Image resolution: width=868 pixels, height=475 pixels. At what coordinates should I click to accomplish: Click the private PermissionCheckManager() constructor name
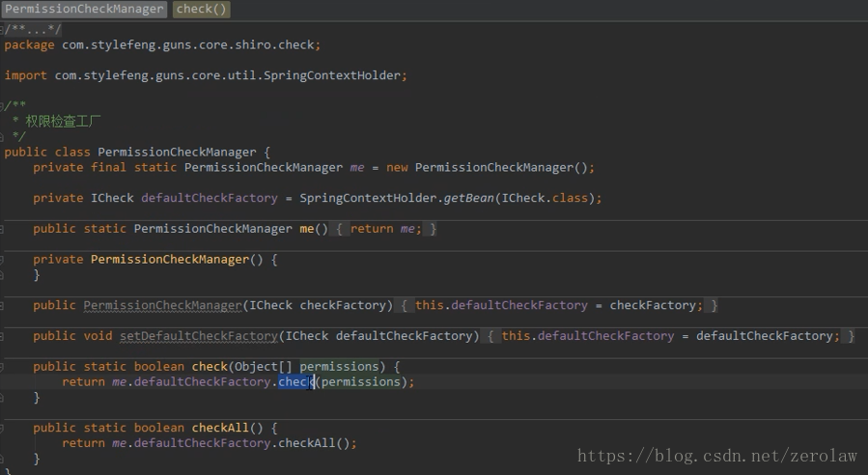click(x=170, y=259)
